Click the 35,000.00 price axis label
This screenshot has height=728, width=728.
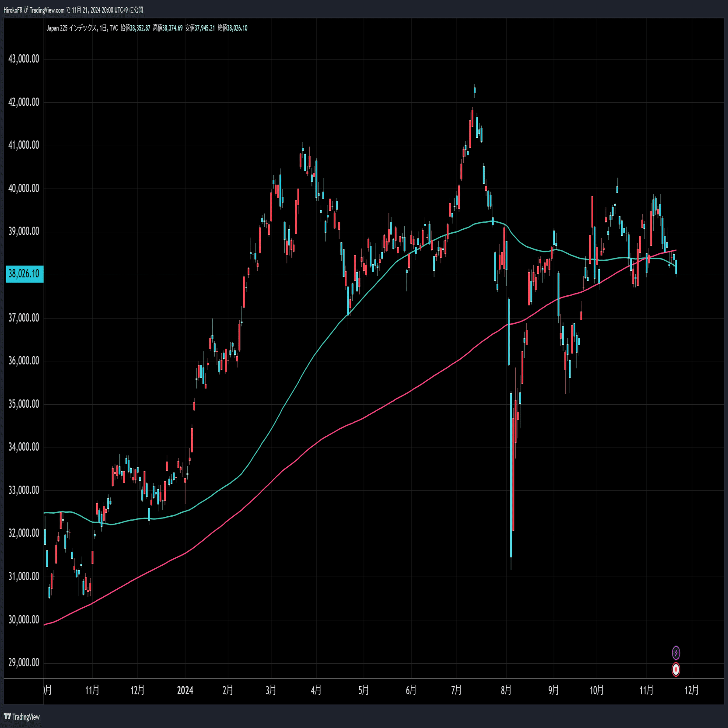[24, 404]
